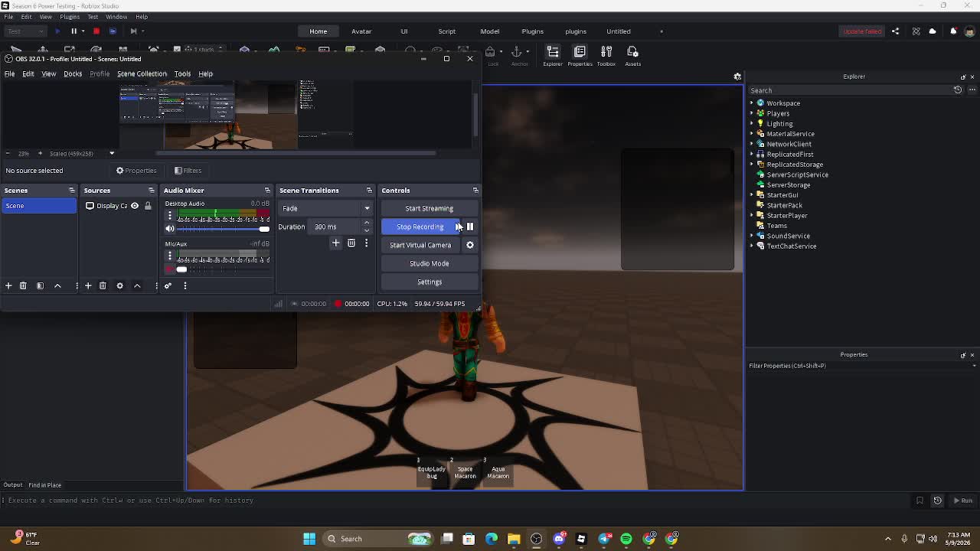
Task: Adjust the Mic/Aux volume slider
Action: [x=224, y=269]
